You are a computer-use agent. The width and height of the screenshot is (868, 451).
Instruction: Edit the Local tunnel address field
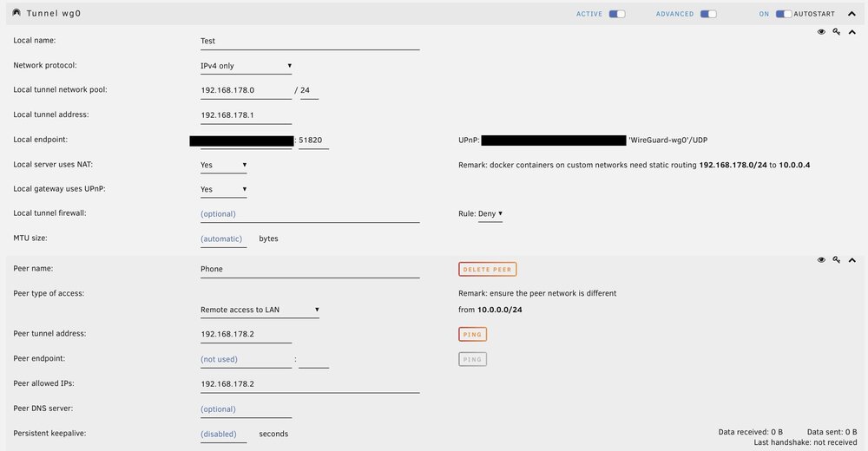pyautogui.click(x=246, y=115)
